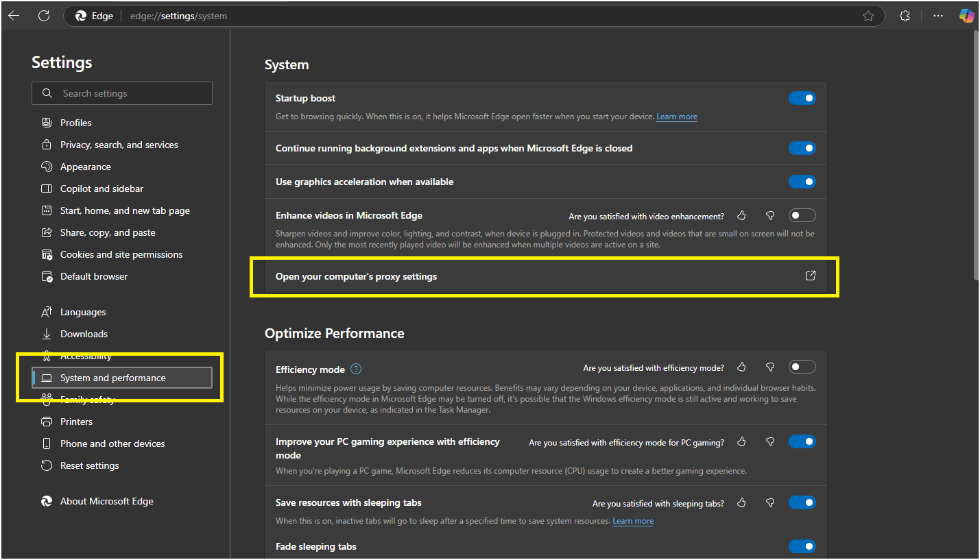Give thumbs down for sleeping tabs feedback
Viewport: 980px width, 560px height.
point(770,502)
